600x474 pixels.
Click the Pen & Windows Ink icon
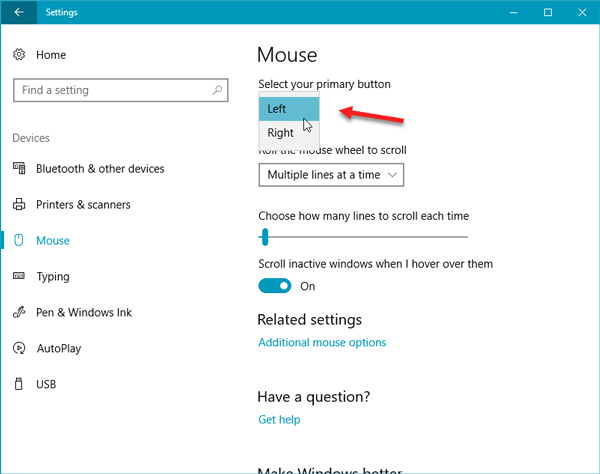[19, 312]
